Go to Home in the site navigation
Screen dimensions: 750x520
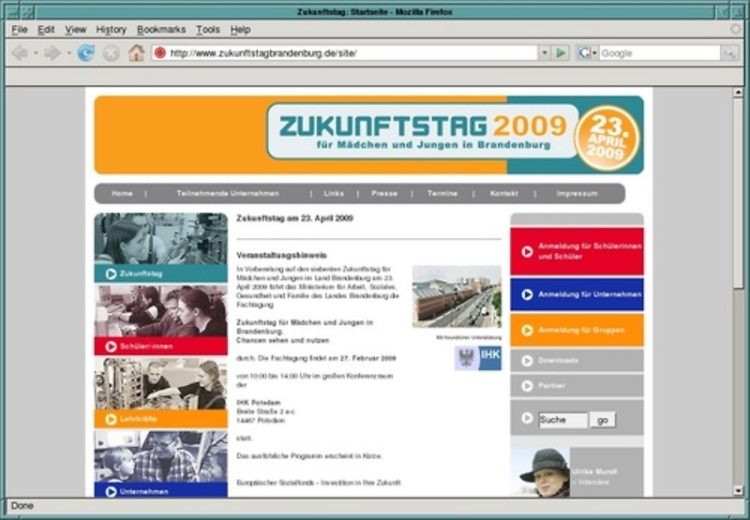click(122, 193)
